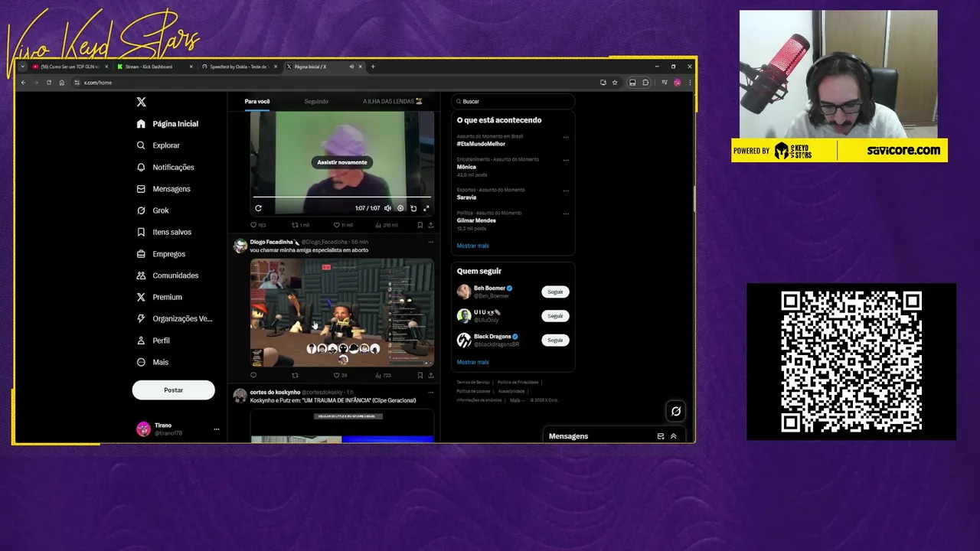
Task: Click the X logo in sidebar
Action: pos(141,102)
